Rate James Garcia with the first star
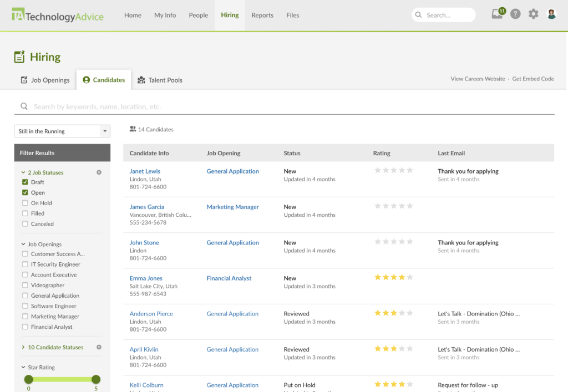 377,206
